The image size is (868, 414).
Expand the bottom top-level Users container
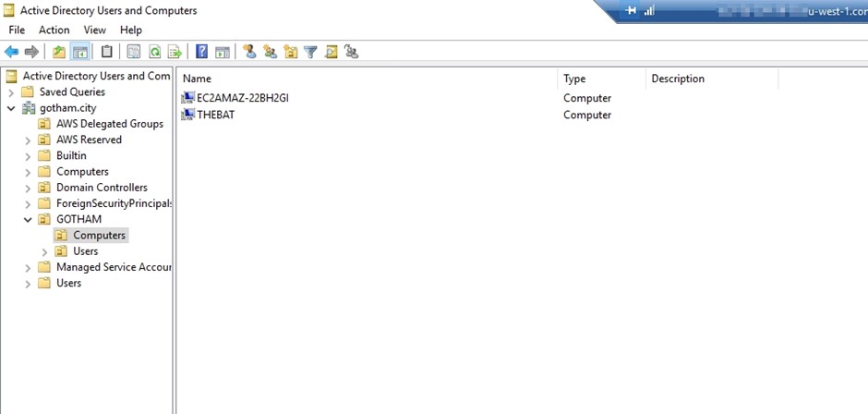coord(29,285)
